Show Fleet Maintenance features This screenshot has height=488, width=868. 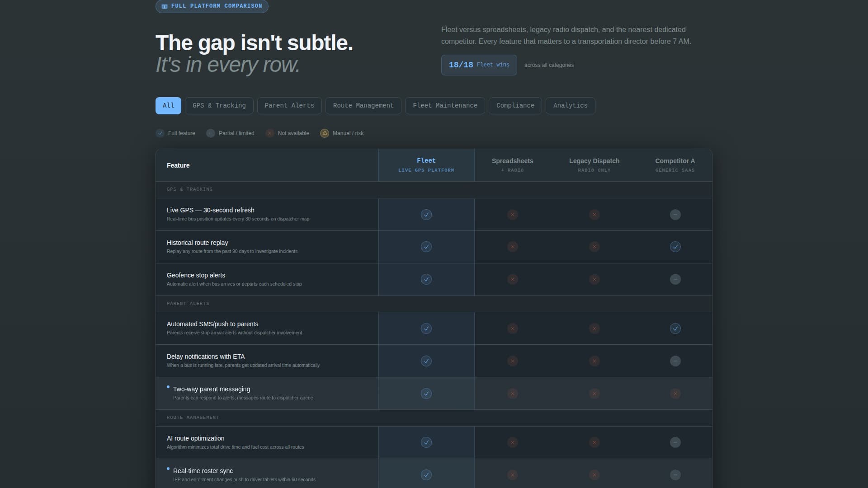point(445,106)
